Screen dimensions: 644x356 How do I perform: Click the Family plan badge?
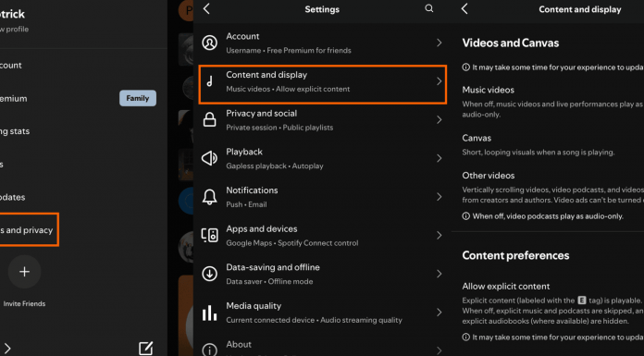click(138, 98)
